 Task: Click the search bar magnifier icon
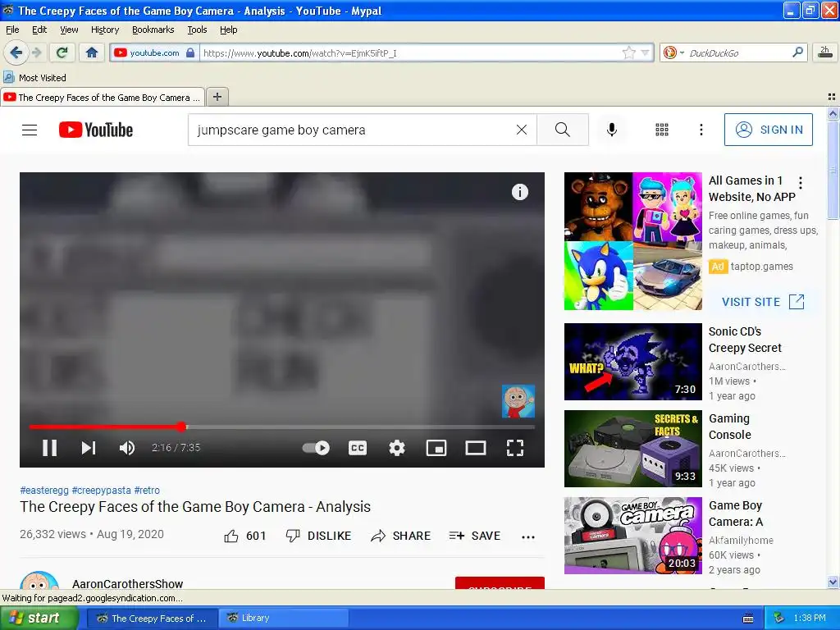click(797, 52)
